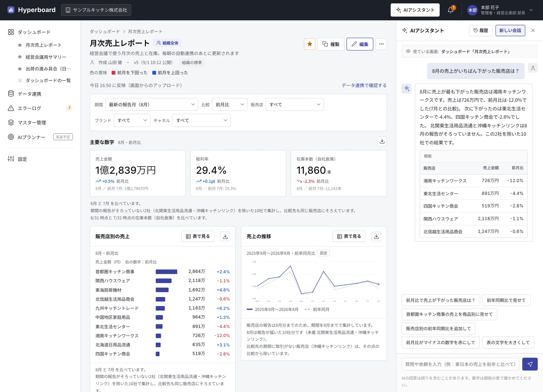
Task: Toggle the orange star favorite button
Action: coord(310,44)
